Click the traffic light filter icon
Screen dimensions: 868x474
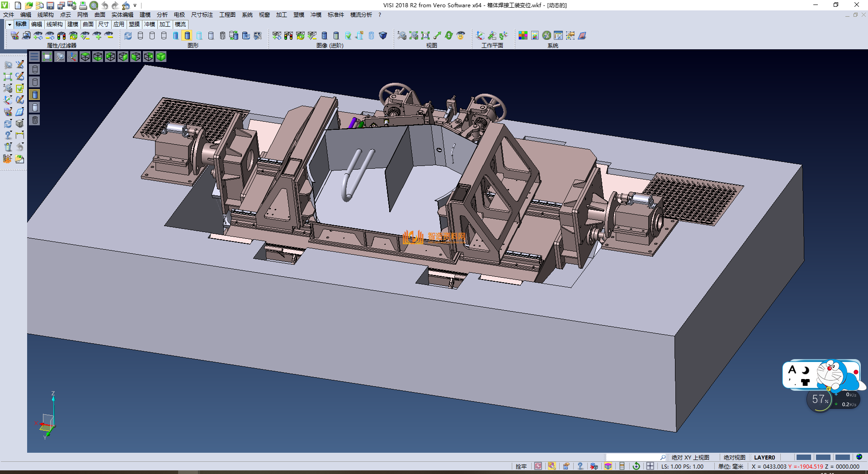(x=61, y=36)
